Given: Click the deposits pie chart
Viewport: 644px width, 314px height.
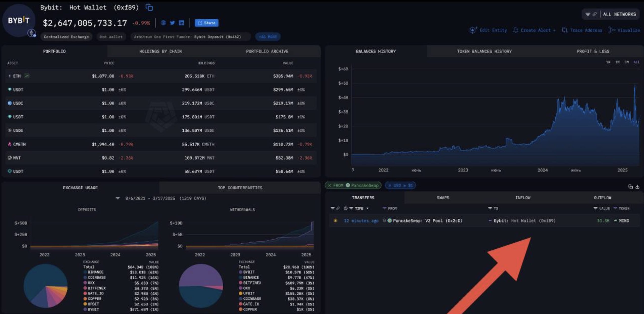Looking at the screenshot, I should point(45,286).
